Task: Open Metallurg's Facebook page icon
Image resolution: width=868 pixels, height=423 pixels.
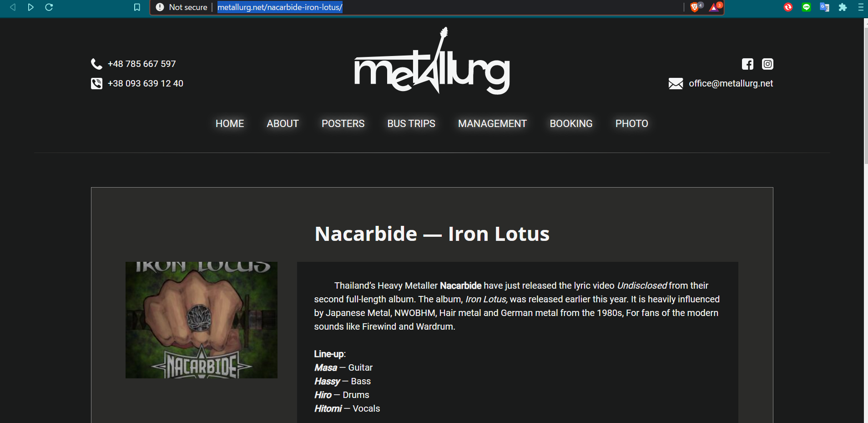Action: (747, 64)
